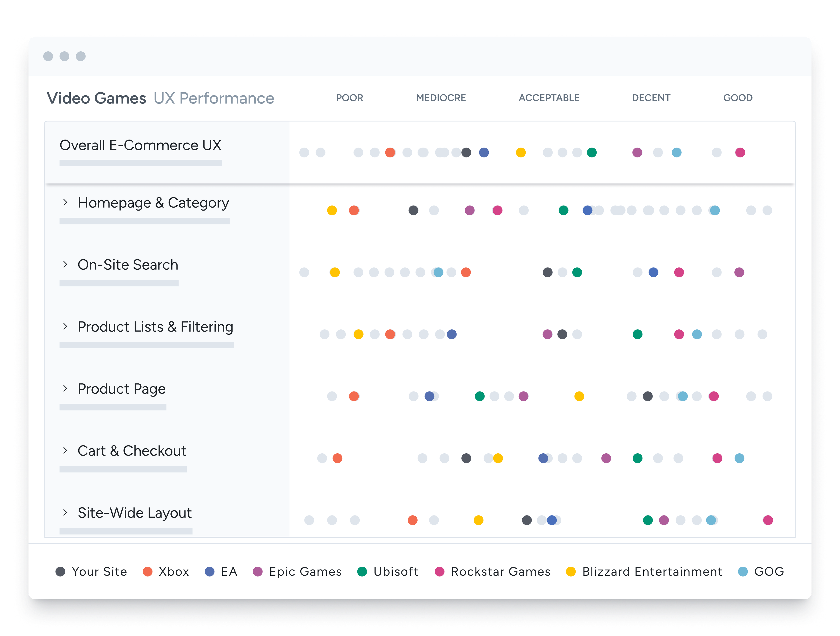This screenshot has width=840, height=636.
Task: Click the Xbox orange legend dot
Action: (148, 571)
